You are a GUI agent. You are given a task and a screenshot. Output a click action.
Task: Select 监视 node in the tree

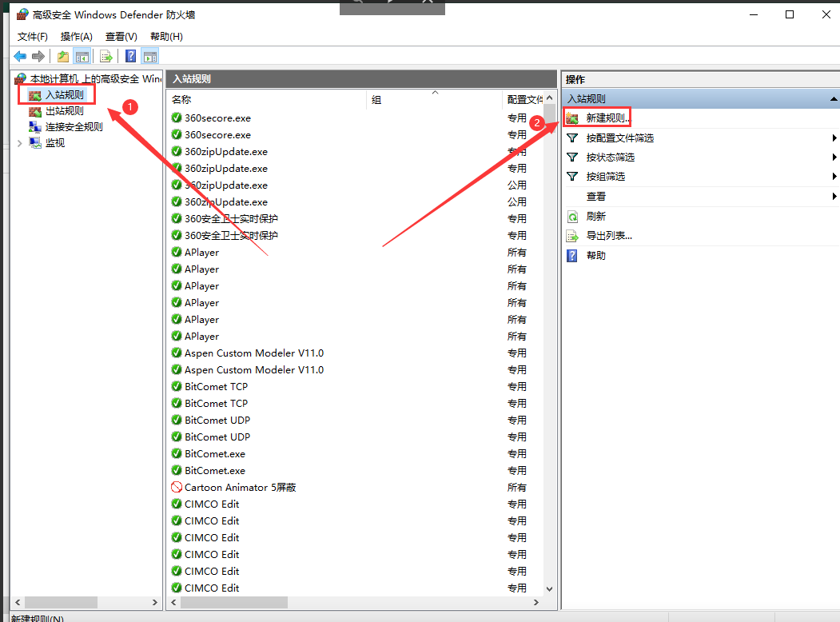click(54, 143)
